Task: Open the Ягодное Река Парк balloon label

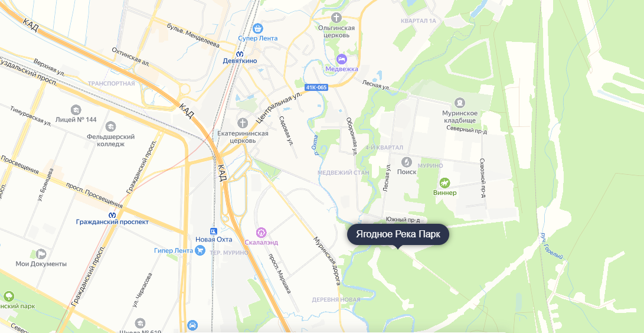Action: pos(398,234)
